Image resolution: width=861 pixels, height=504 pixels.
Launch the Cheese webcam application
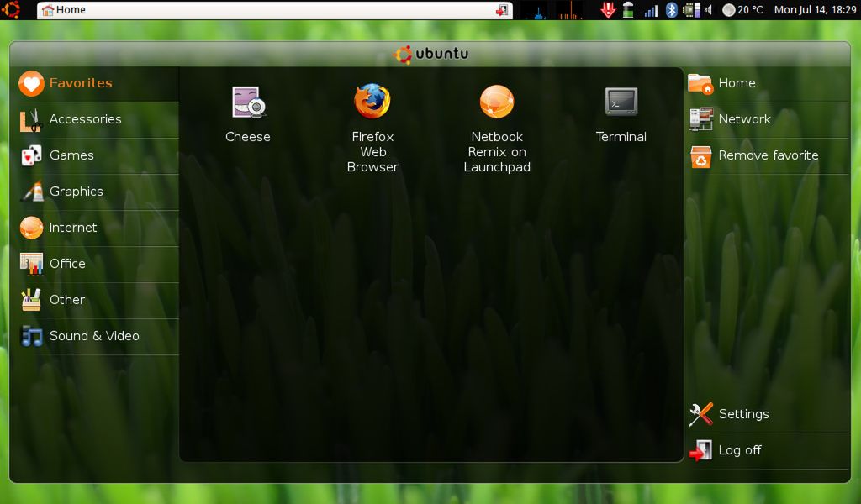click(x=248, y=114)
